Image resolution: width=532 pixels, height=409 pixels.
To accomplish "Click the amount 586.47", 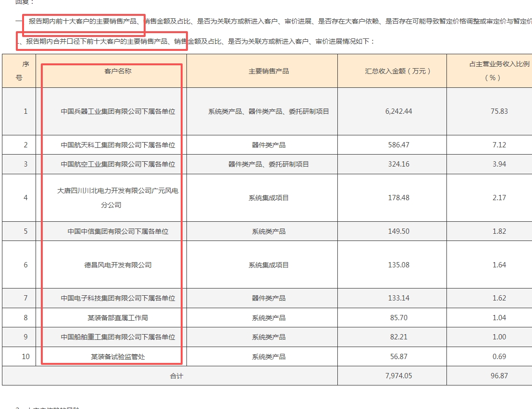I will 398,145.
